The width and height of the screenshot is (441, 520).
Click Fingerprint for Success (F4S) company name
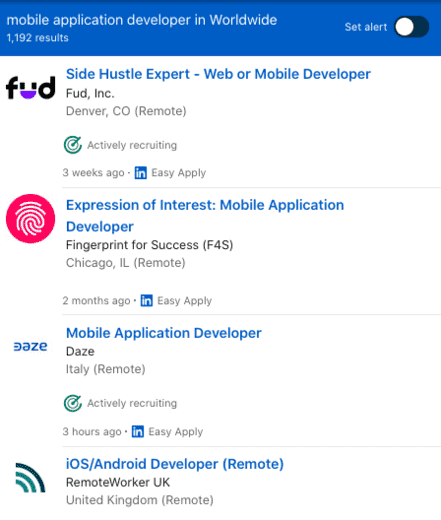(x=149, y=245)
